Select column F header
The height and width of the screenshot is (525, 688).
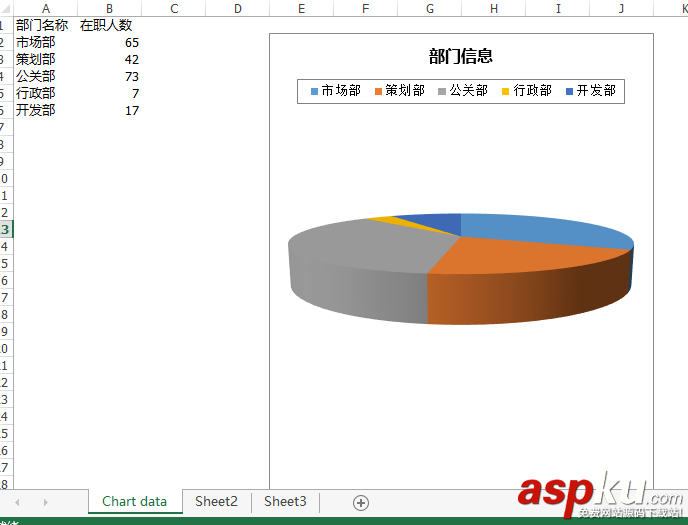(x=366, y=8)
